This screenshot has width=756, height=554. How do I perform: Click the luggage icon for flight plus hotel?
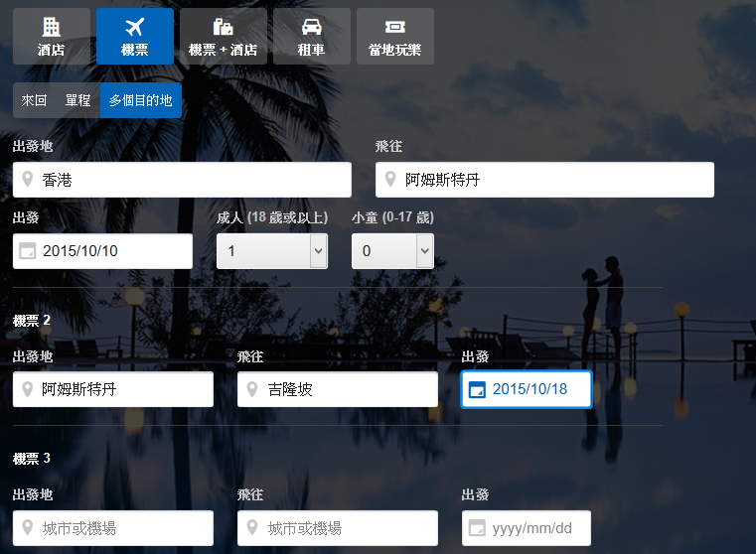(x=224, y=27)
